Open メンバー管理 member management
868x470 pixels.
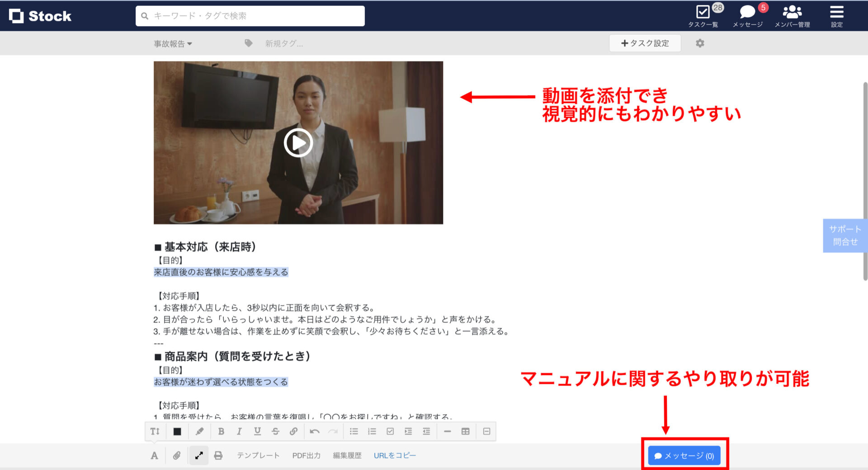792,16
